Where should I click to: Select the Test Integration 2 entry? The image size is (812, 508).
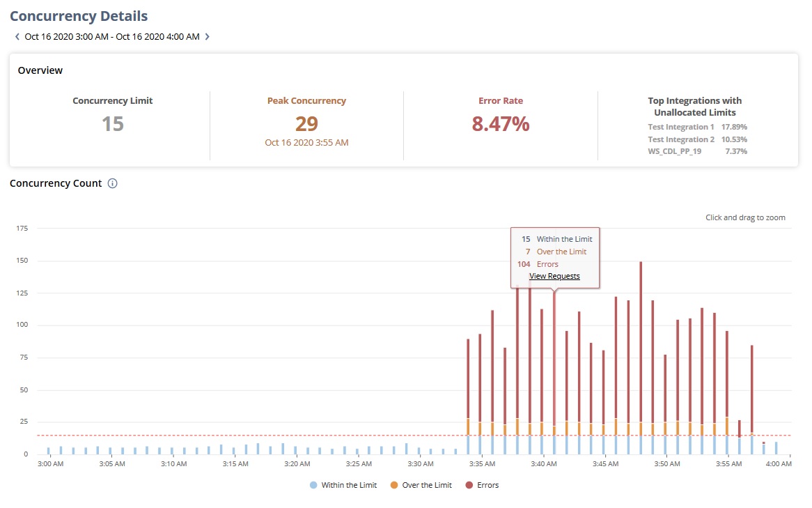(x=681, y=139)
